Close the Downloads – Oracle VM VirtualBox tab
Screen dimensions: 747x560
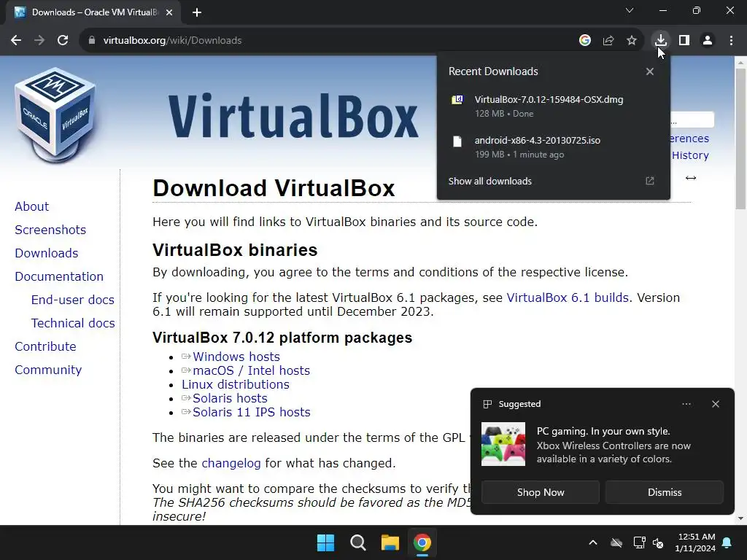click(x=169, y=12)
